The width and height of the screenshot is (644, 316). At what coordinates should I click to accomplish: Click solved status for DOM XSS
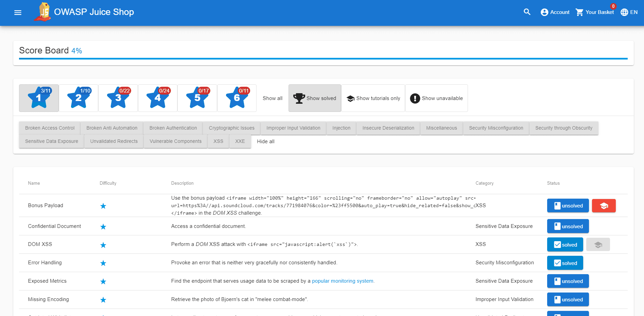[x=565, y=245]
